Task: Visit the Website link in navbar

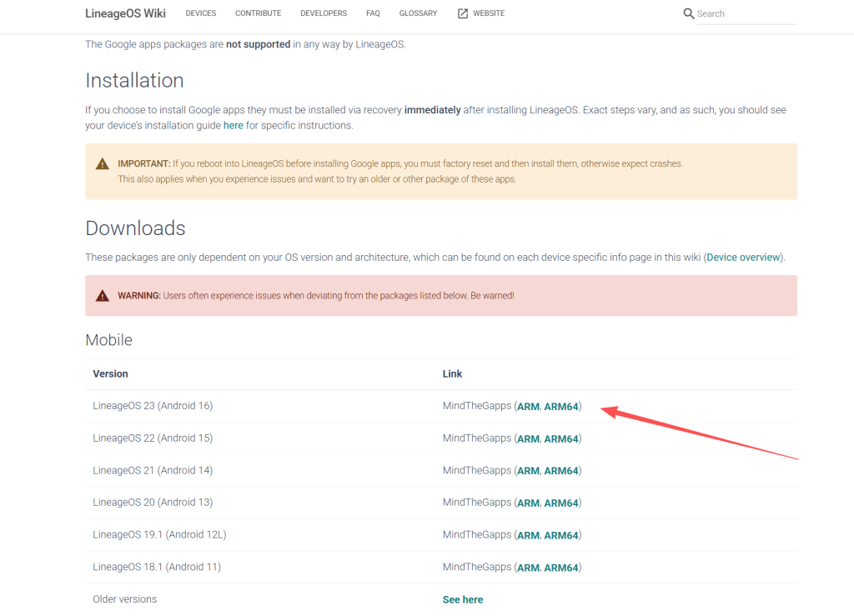Action: point(489,13)
